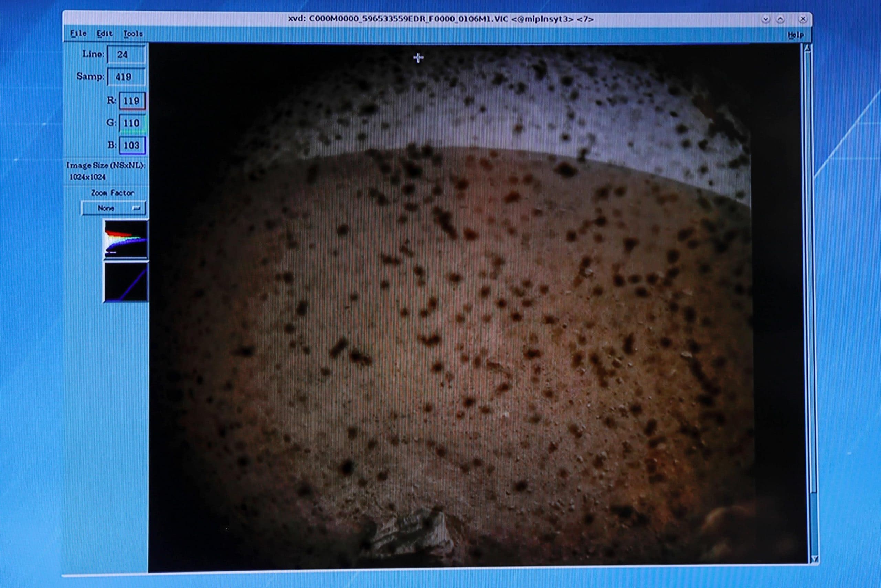
Task: Click the scrollbar down arrow
Action: [814, 559]
